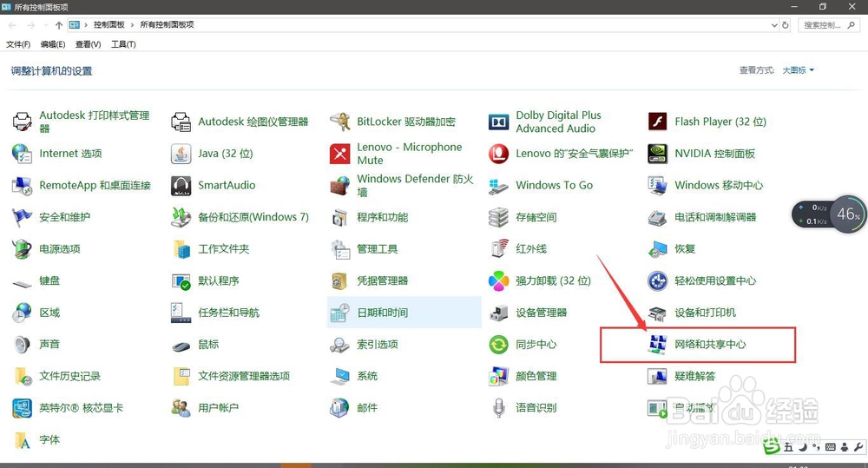
Task: Click the Back navigation arrow
Action: click(13, 25)
